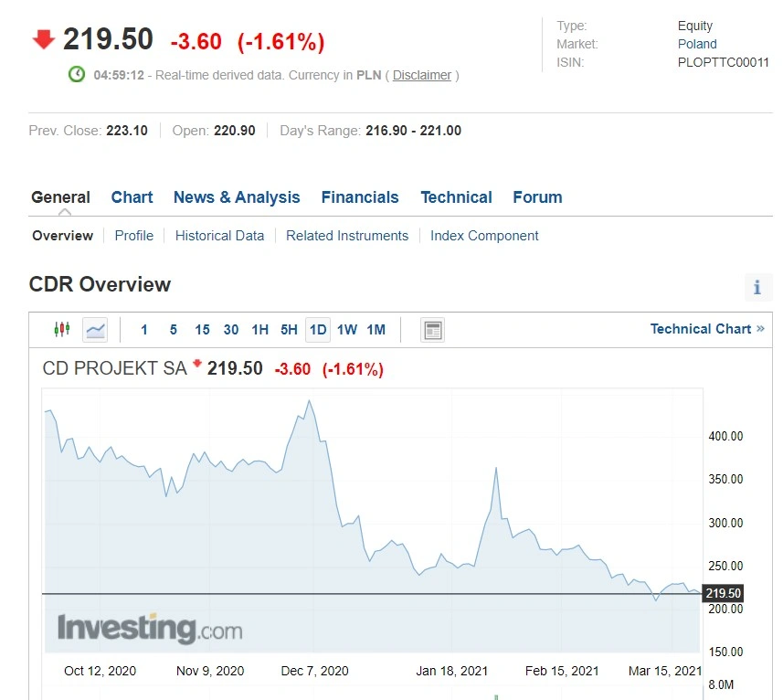Select the 1W chart interval
The height and width of the screenshot is (700, 783).
pyautogui.click(x=347, y=330)
